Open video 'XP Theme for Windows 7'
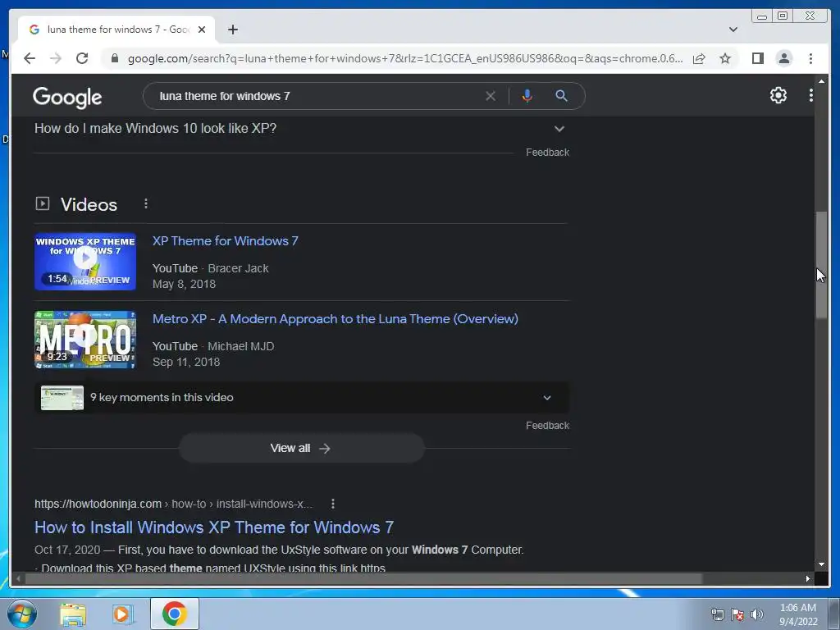 pyautogui.click(x=226, y=241)
